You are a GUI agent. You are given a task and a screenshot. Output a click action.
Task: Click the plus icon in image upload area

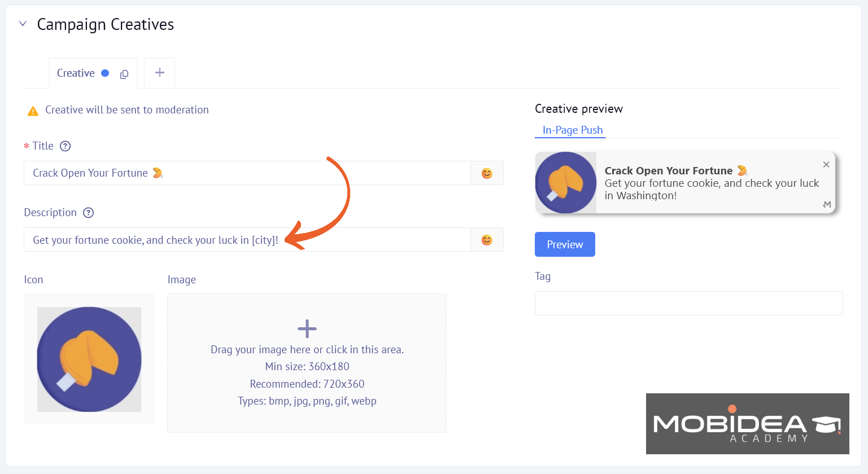click(x=307, y=328)
